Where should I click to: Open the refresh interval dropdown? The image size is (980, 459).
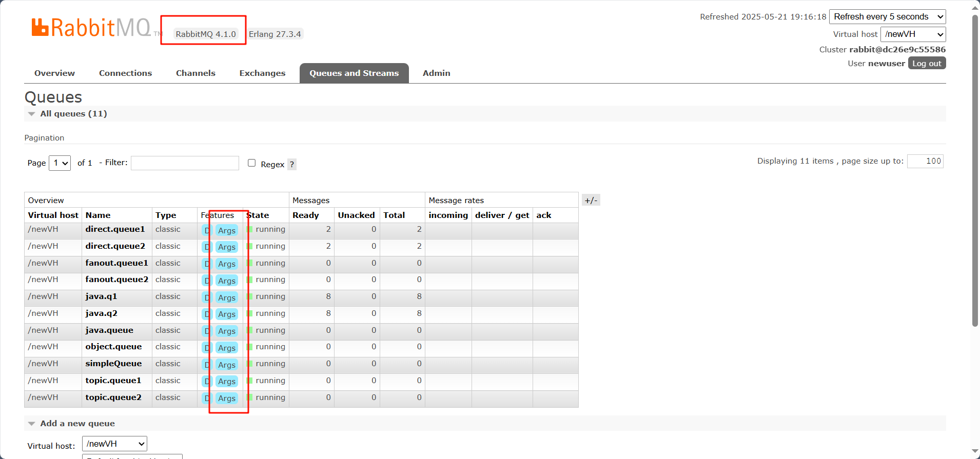[x=887, y=17]
